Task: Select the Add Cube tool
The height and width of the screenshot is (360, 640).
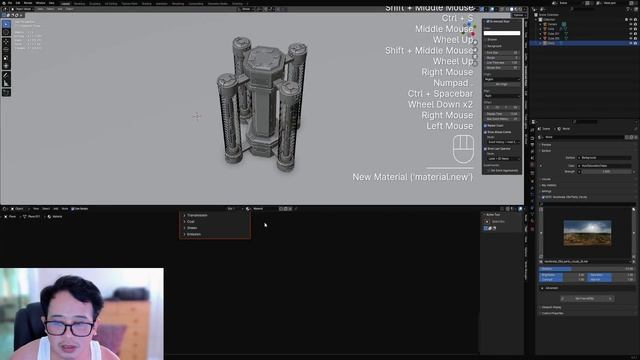Action: 6,93
